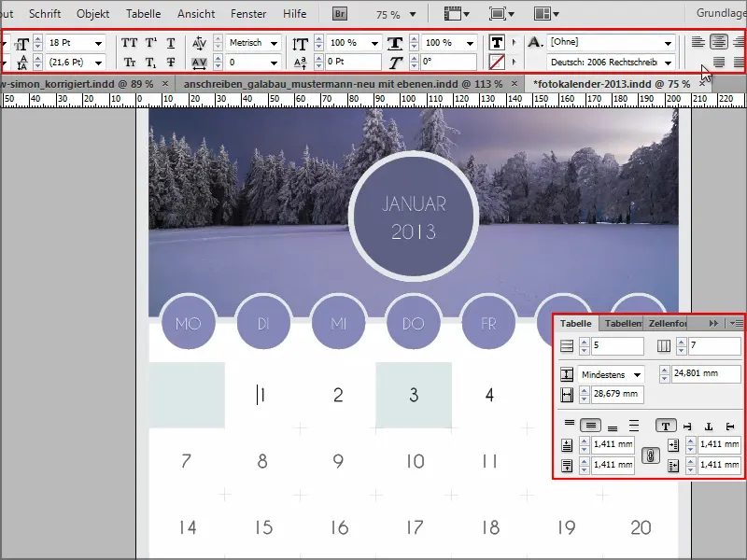This screenshot has width=747, height=560.
Task: Open the font size 18 Pt dropdown
Action: (x=98, y=43)
